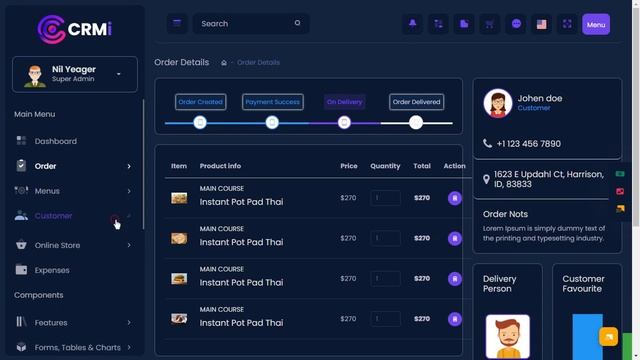Click the purple Menu button
Viewport: 640px width, 360px height.
pos(596,24)
